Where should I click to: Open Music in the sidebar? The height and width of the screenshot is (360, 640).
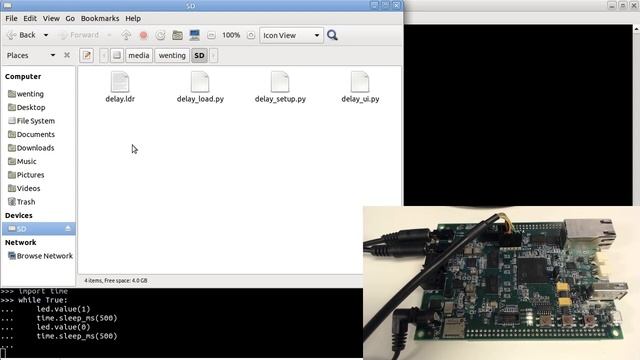[22, 161]
